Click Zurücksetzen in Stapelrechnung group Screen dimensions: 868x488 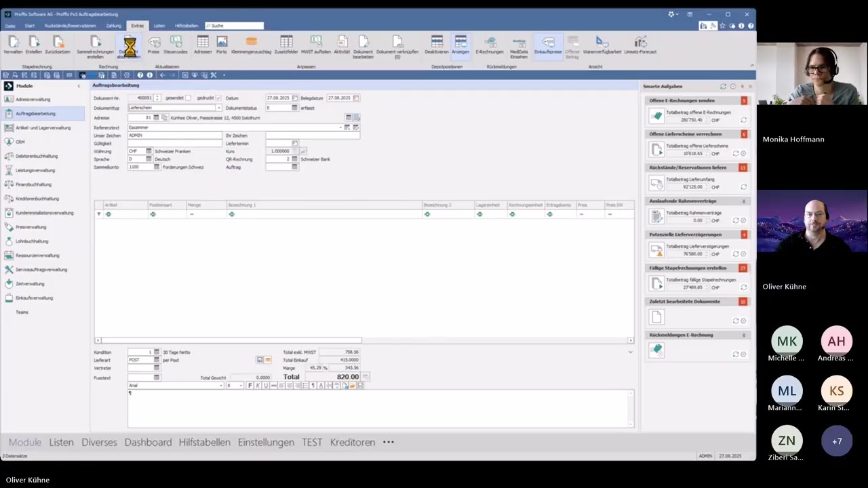58,45
